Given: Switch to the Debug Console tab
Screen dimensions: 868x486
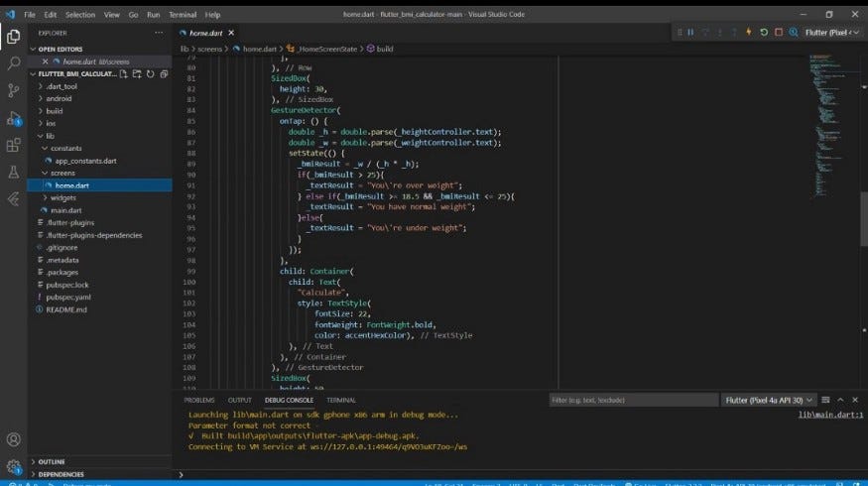Looking at the screenshot, I should 289,400.
